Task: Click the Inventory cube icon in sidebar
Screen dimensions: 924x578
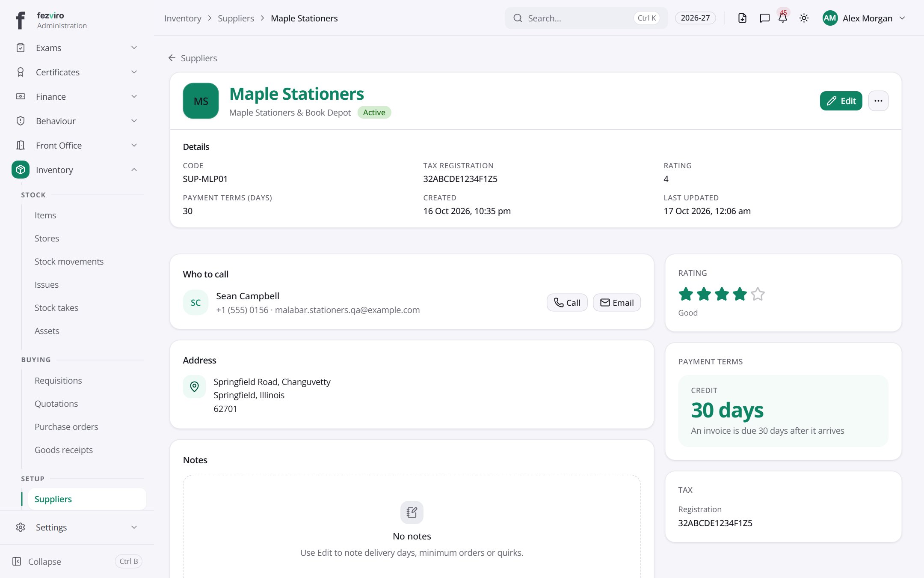Action: click(21, 170)
